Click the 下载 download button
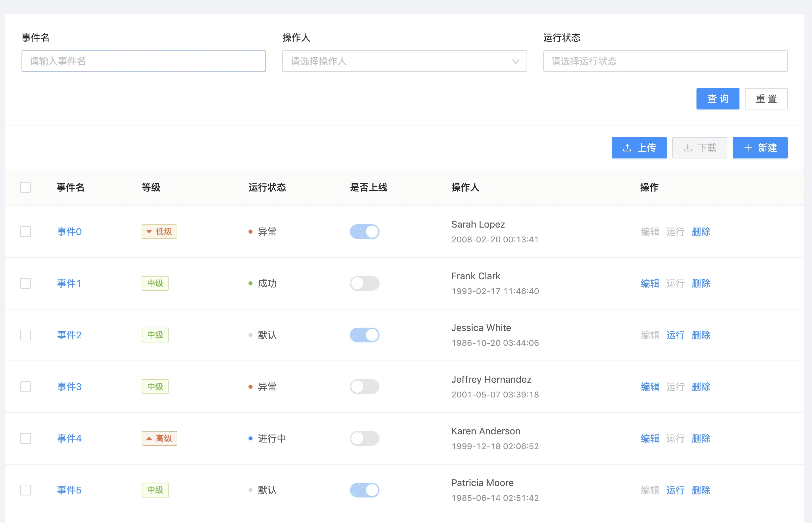 click(700, 148)
